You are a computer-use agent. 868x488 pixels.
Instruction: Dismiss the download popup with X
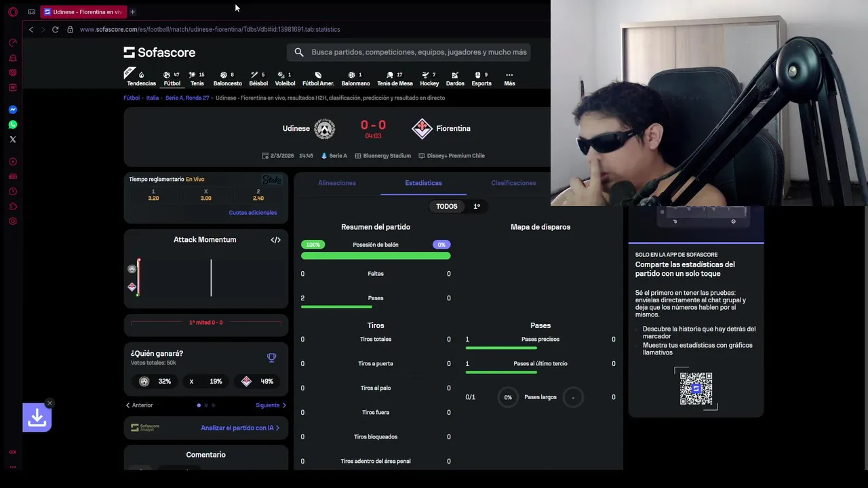click(50, 403)
